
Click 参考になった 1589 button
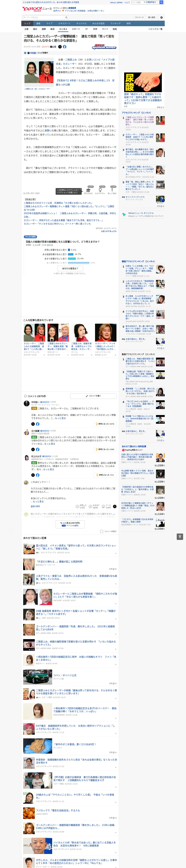coord(105,449)
